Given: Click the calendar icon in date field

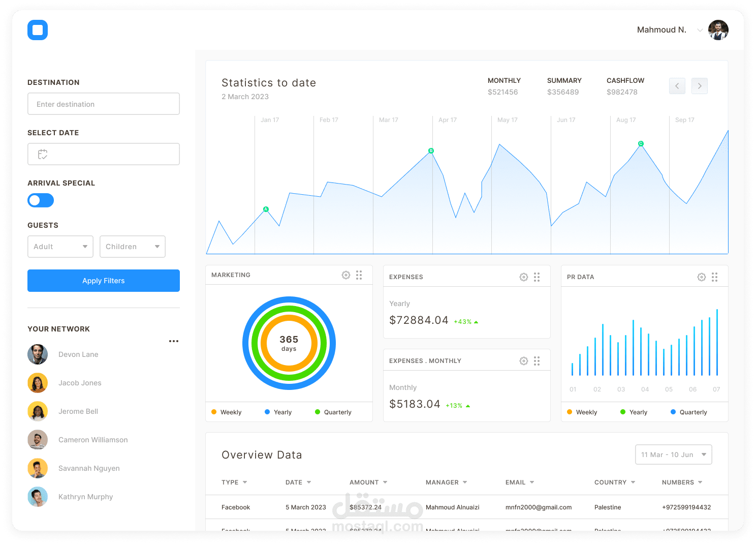Looking at the screenshot, I should [x=43, y=154].
